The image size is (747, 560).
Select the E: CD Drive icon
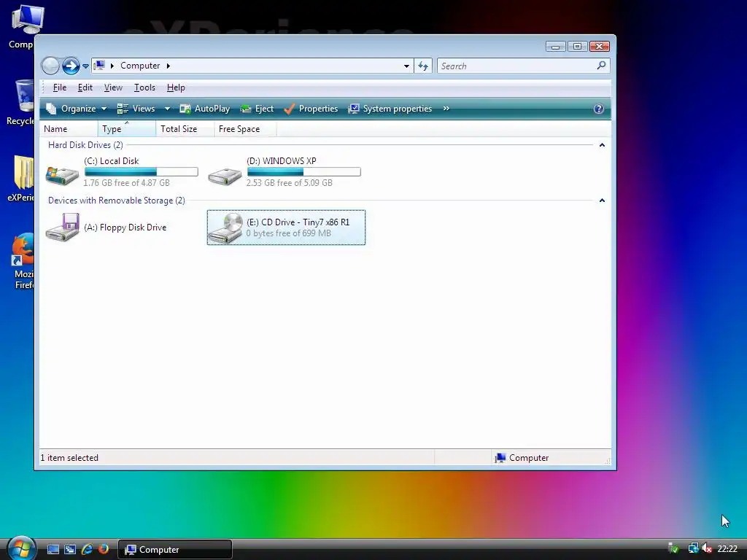(225, 228)
